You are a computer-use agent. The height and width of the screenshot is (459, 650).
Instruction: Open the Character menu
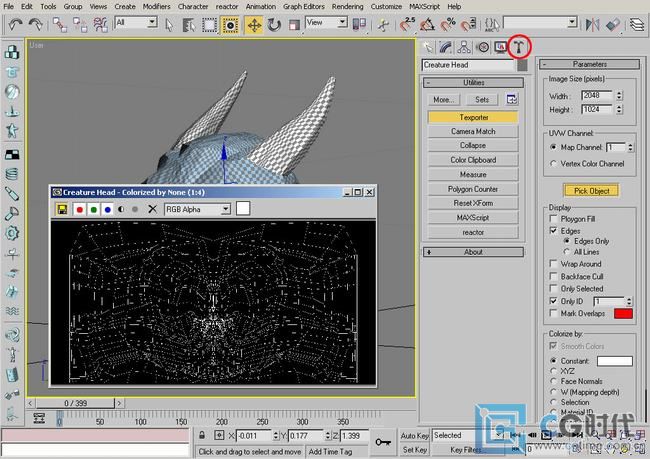(193, 6)
